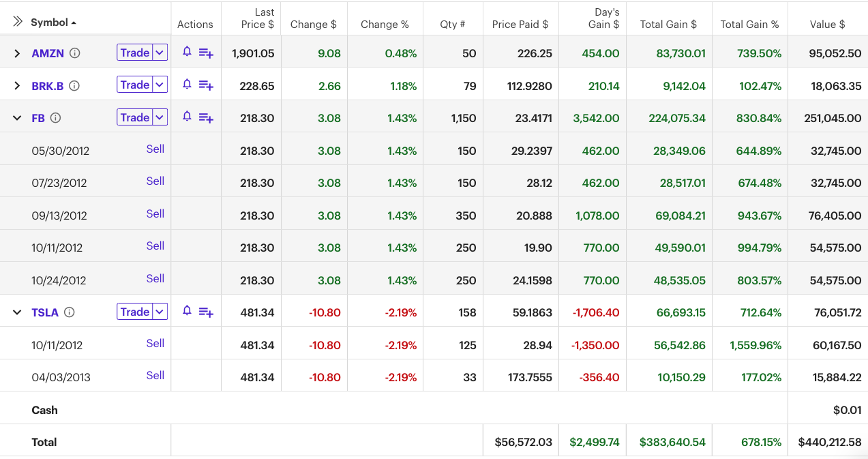Select FB total gain 830.84%
The image size is (868, 459).
click(x=759, y=118)
